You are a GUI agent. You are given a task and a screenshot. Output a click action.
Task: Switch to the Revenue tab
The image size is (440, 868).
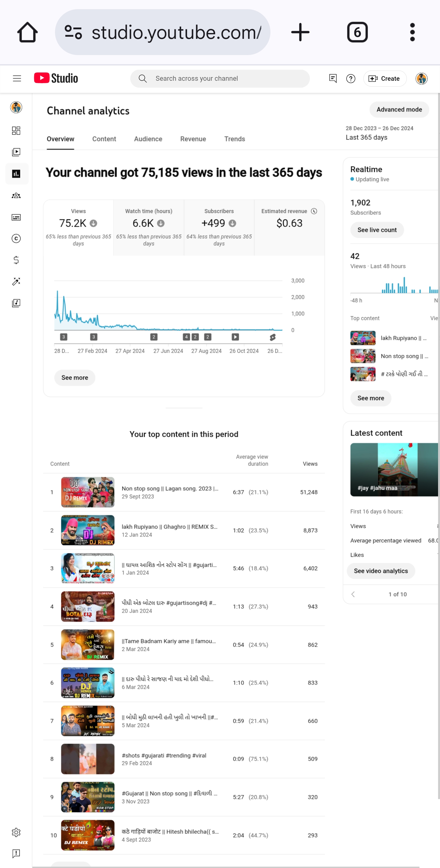tap(193, 139)
